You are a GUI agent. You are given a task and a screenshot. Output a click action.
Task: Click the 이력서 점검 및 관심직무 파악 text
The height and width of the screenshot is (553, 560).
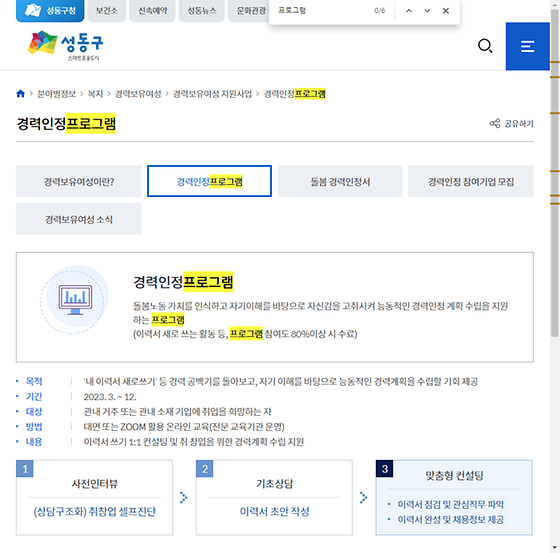(x=450, y=504)
